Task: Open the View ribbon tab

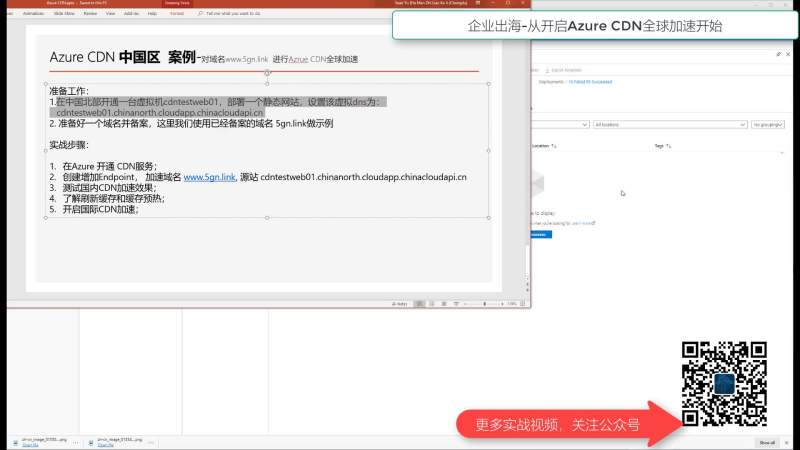Action: [x=110, y=13]
